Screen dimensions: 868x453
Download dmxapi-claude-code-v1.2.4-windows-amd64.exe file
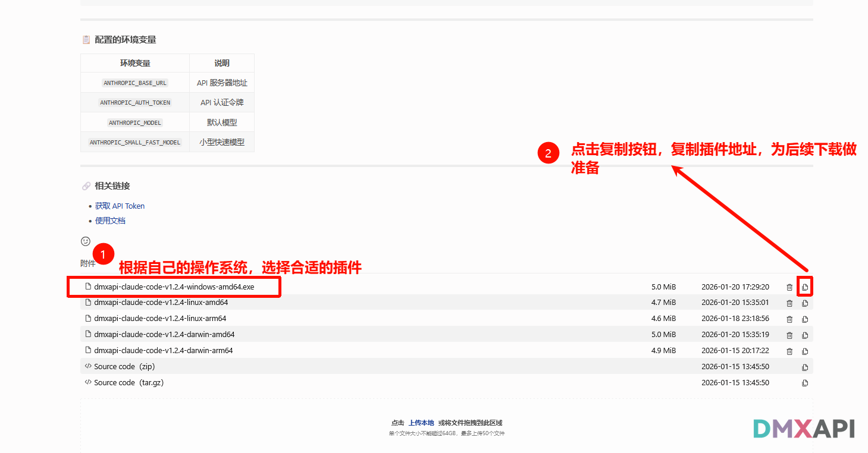174,287
